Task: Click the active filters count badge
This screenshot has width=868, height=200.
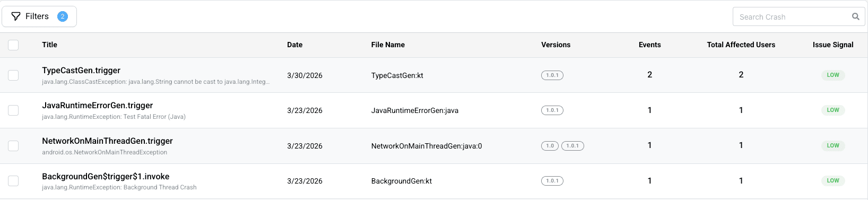Action: 63,16
